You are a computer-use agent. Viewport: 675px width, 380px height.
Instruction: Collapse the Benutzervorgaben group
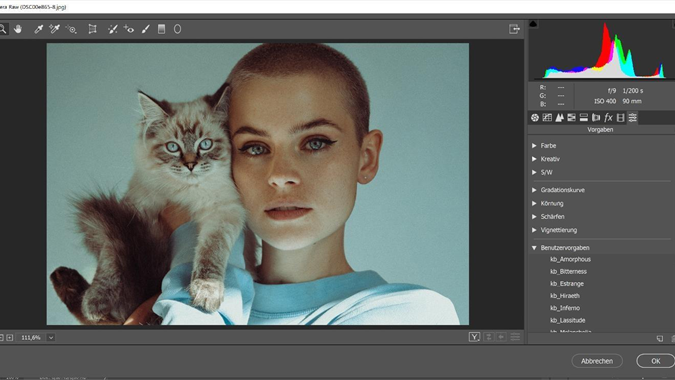pyautogui.click(x=534, y=248)
